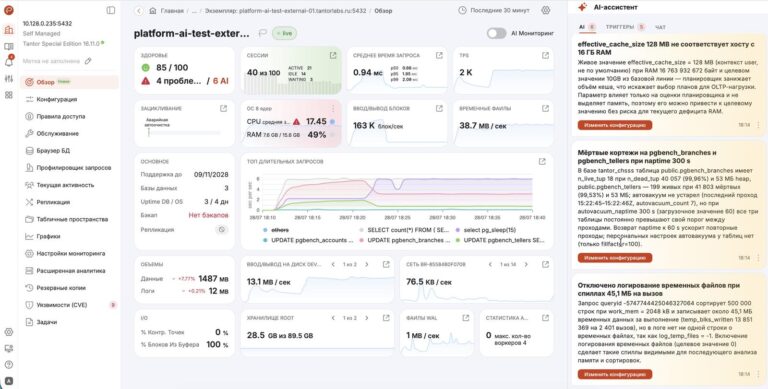Screen dimensions: 768x389
Task: Open the buildings workspace icon in left rail
Action: pos(8,30)
